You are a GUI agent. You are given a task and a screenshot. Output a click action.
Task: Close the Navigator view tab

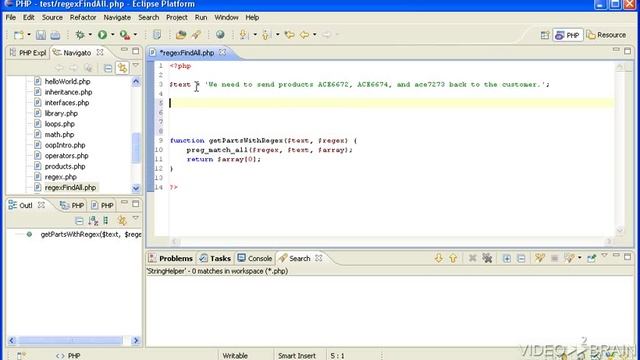tap(100, 52)
